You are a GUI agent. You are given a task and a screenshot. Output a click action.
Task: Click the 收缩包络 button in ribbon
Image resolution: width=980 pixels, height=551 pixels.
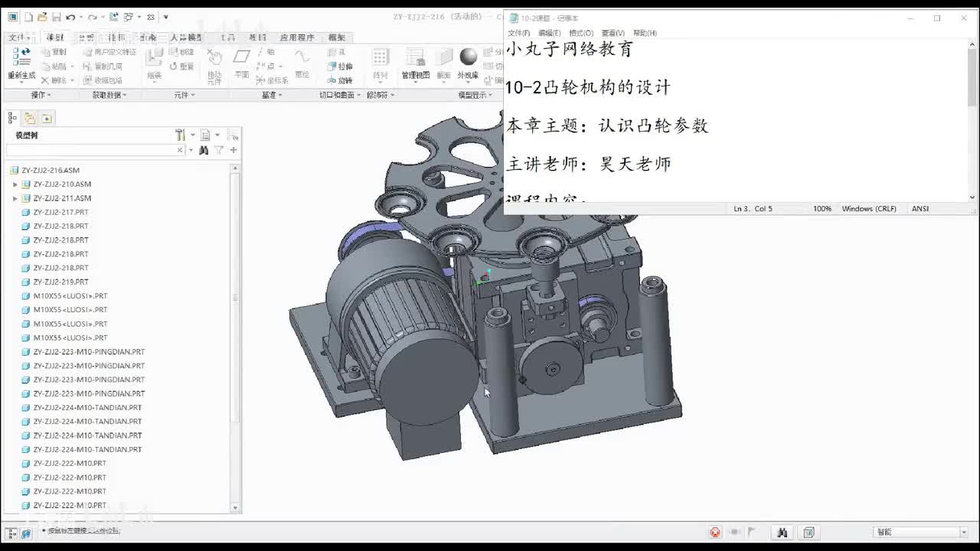pyautogui.click(x=102, y=80)
